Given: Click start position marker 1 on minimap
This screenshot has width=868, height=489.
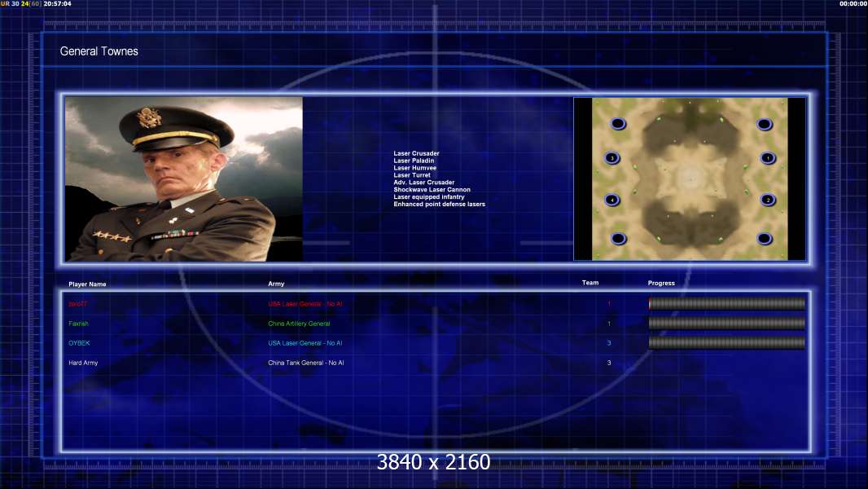Looking at the screenshot, I should [x=768, y=158].
